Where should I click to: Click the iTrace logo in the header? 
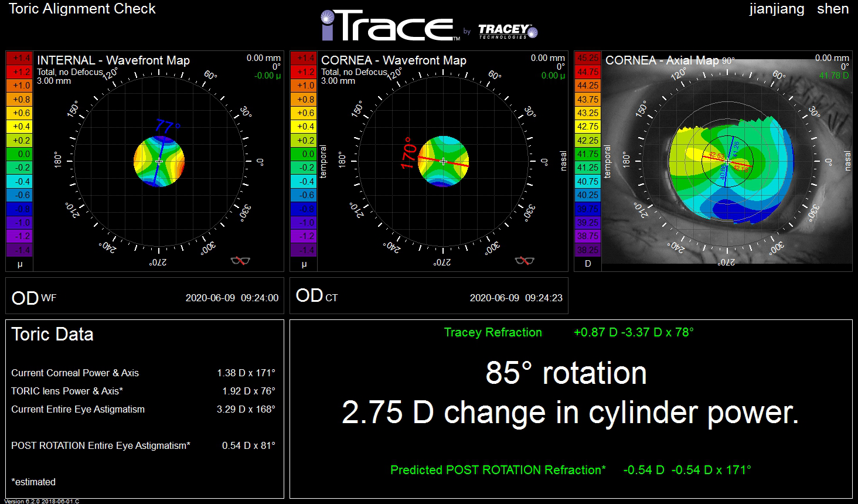point(391,26)
